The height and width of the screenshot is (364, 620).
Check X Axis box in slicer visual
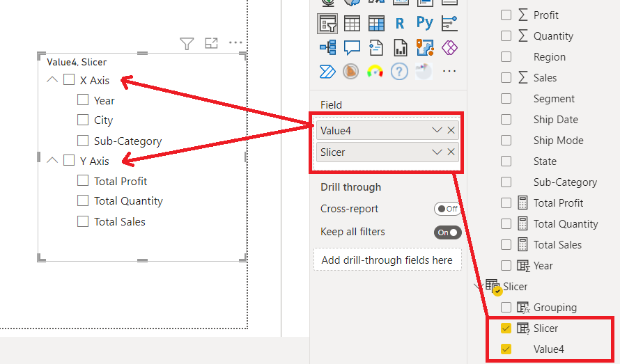point(69,79)
